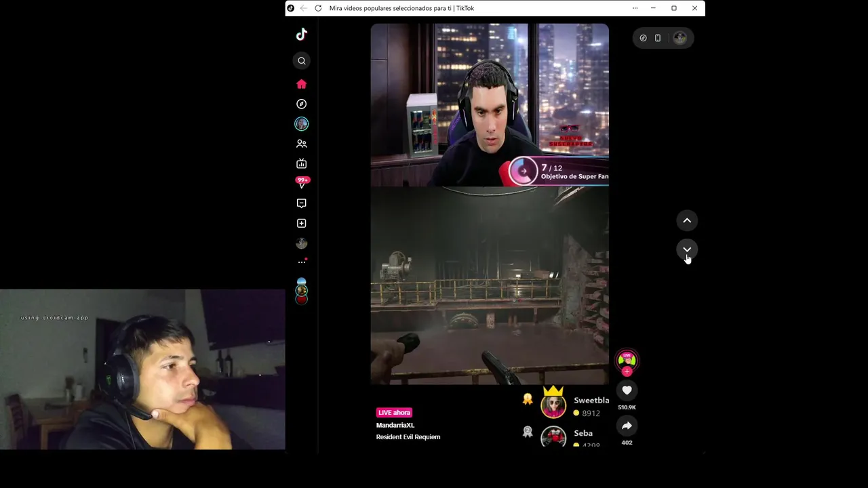
Task: Click the Seba gifter name
Action: coord(583,433)
